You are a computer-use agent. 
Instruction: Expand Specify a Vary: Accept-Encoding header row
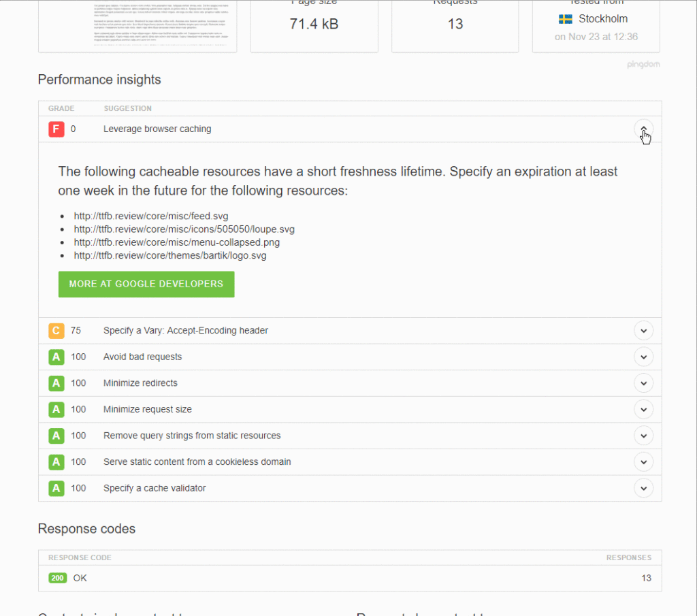(643, 331)
